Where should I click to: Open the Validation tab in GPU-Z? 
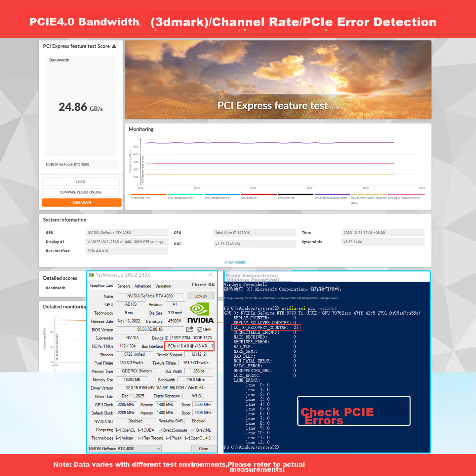(163, 286)
